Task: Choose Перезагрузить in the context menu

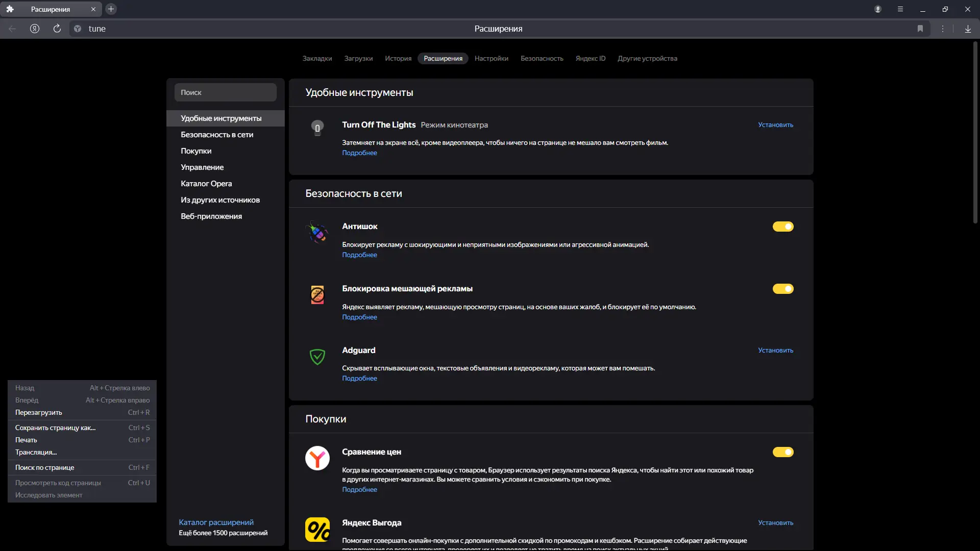Action: tap(39, 412)
